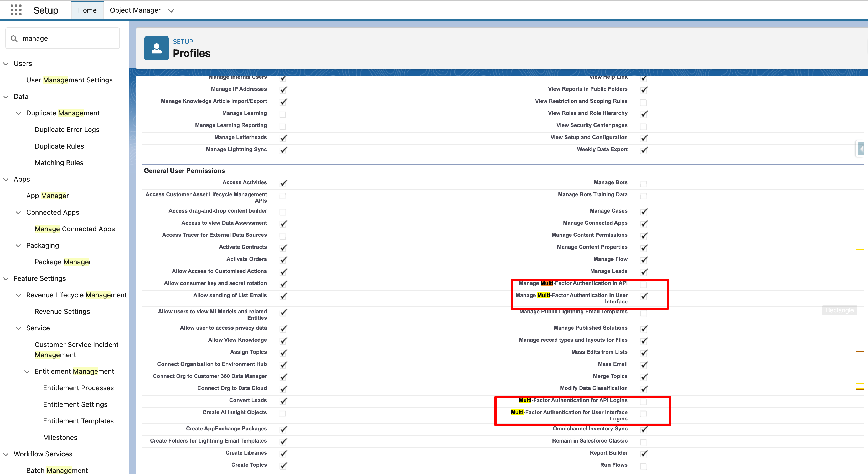Go to User Management Settings link
This screenshot has height=474, width=868.
[x=69, y=80]
